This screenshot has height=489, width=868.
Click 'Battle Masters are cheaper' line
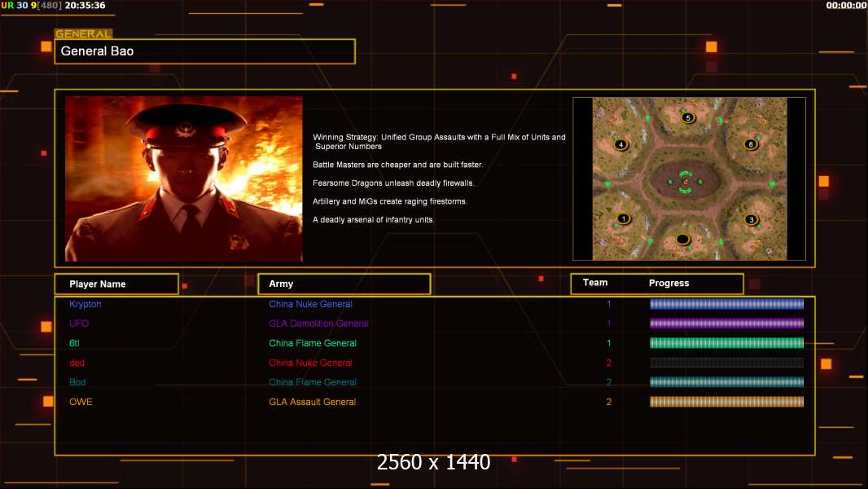(398, 165)
